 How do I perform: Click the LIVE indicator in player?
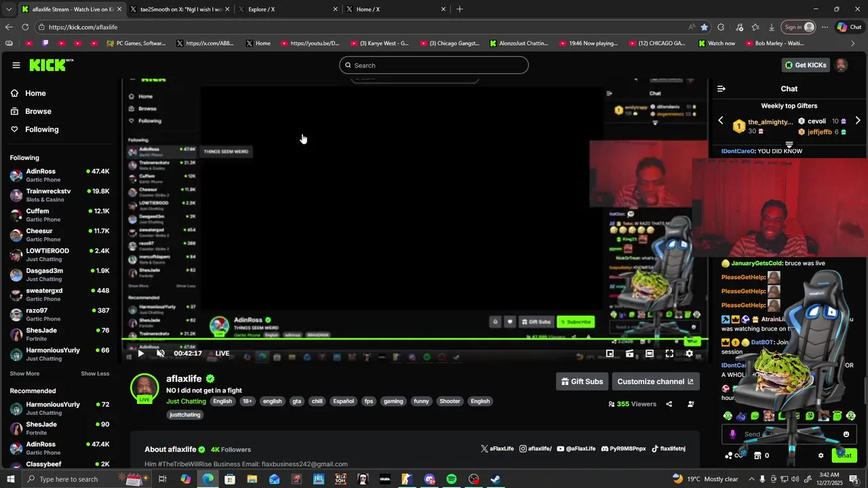[x=222, y=353]
